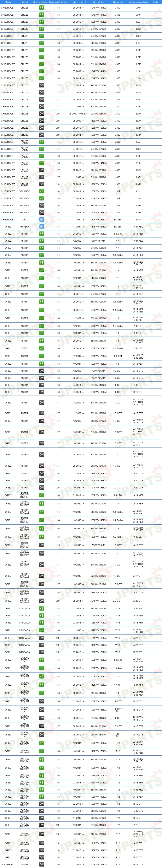Image resolution: width=162 pixels, height=868 pixels.
Task: Click petrol icon in Zafira Tourer A 18 XEL row
Action: (41, 789)
